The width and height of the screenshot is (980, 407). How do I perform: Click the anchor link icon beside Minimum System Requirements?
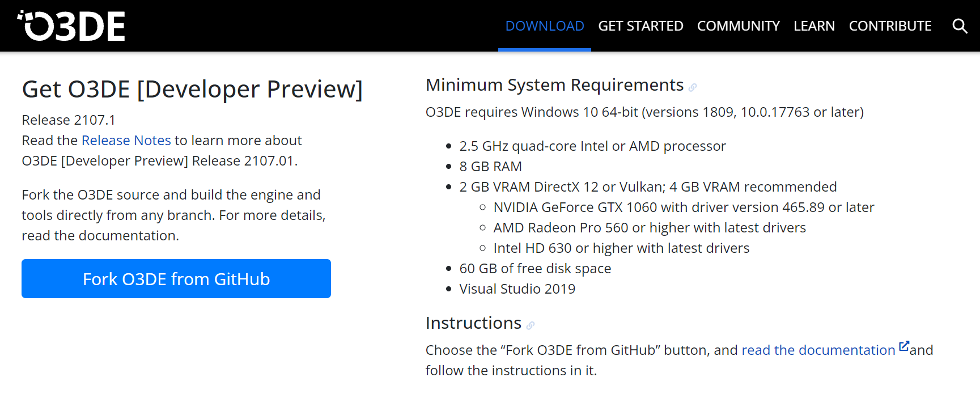click(x=693, y=87)
